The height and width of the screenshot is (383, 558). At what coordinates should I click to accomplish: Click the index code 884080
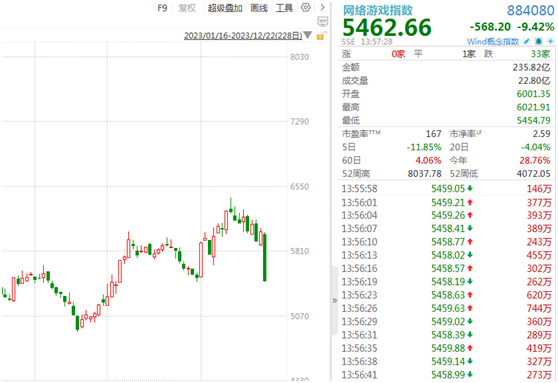point(531,10)
